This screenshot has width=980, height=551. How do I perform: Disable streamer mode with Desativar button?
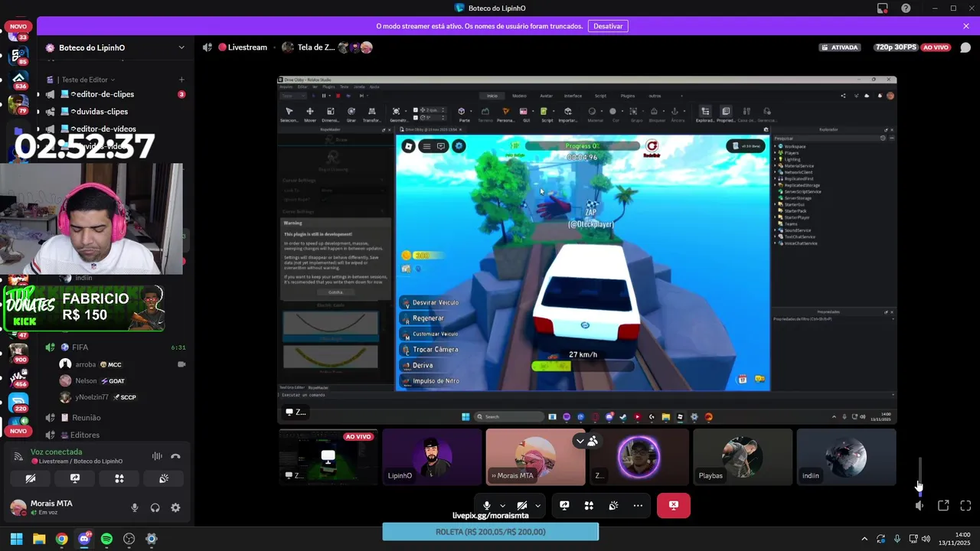608,26
